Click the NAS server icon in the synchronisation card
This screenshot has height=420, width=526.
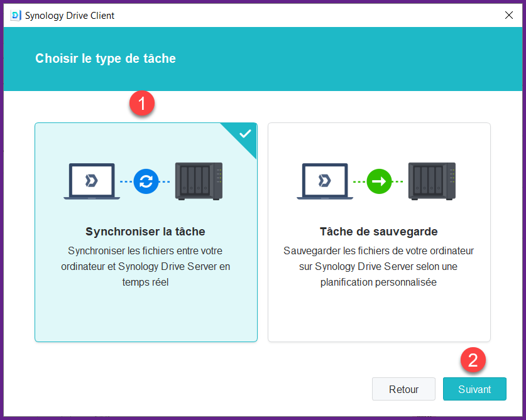pyautogui.click(x=199, y=181)
